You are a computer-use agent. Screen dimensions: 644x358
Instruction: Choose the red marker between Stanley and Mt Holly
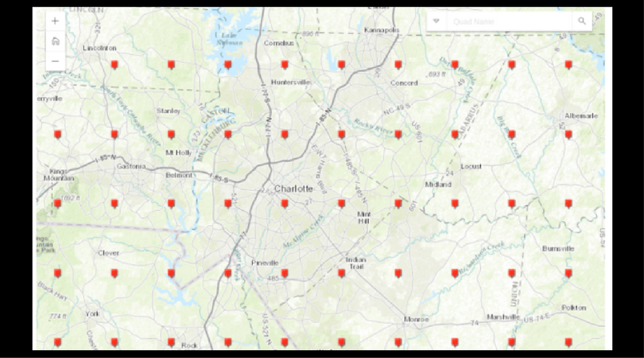(x=171, y=134)
